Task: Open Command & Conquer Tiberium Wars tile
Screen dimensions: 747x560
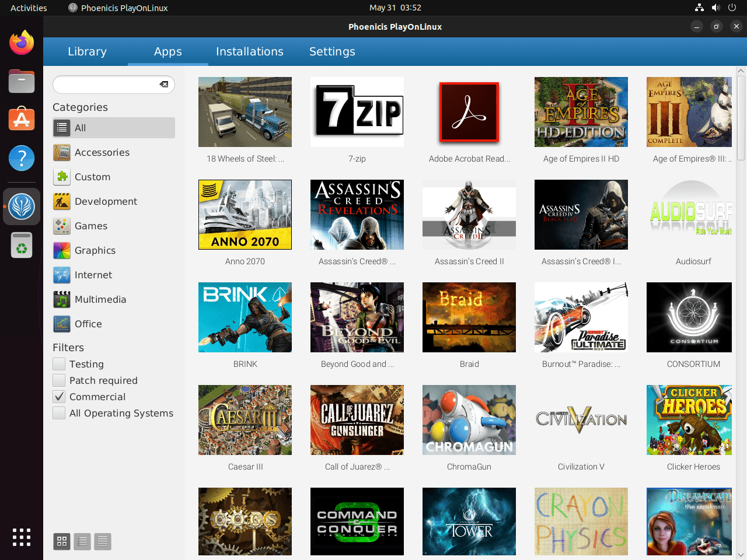Action: point(357,521)
